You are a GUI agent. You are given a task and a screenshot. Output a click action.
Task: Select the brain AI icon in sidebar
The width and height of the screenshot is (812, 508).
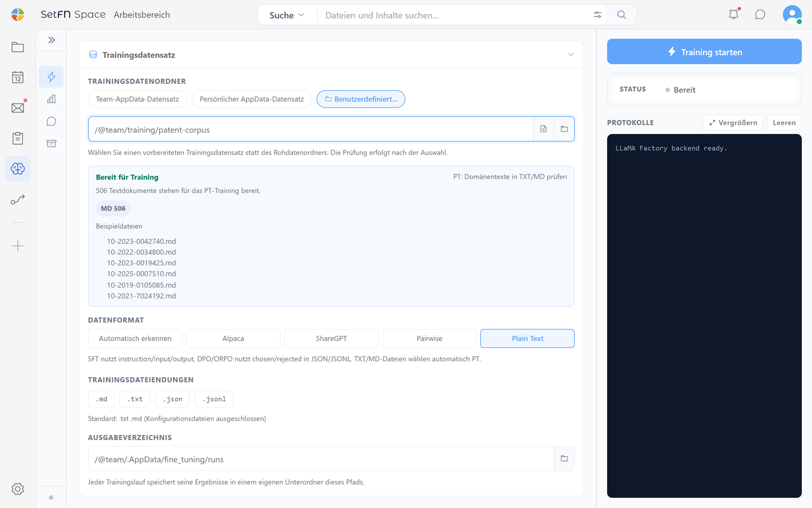[x=18, y=169]
